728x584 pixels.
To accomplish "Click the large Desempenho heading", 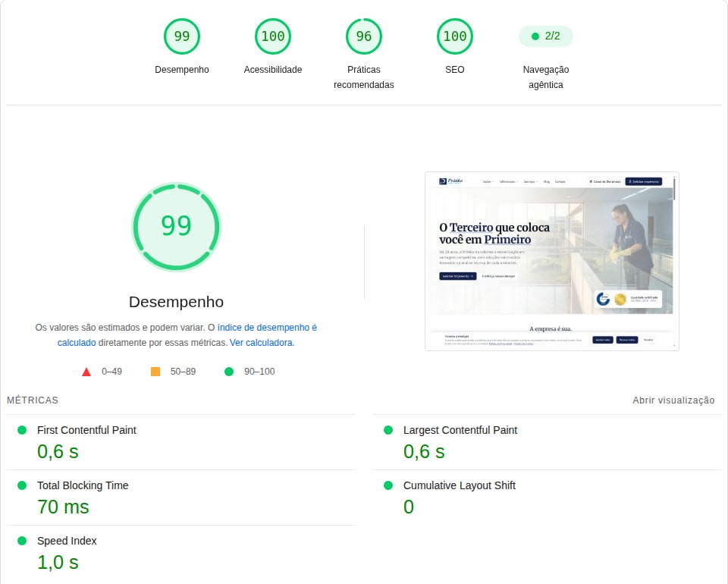I will pos(176,302).
